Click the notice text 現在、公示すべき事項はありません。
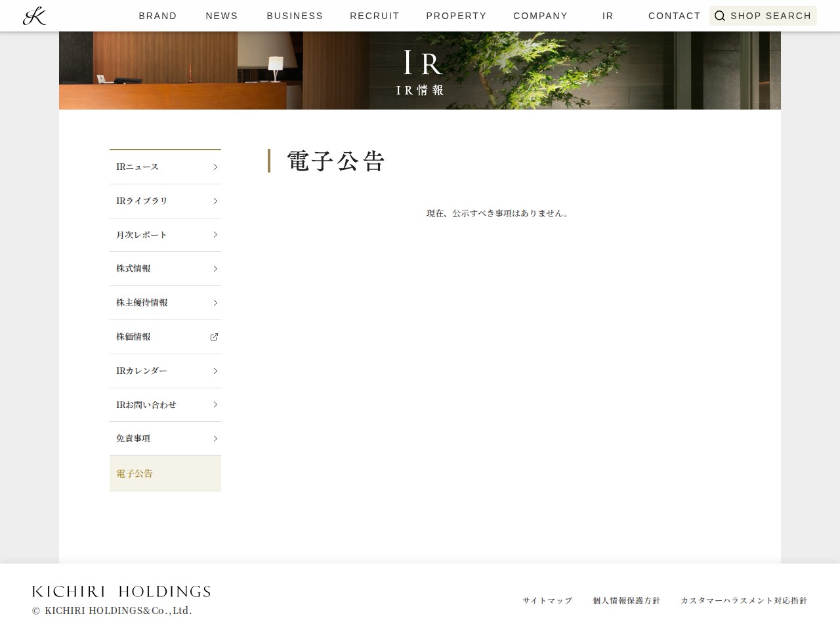Image resolution: width=840 pixels, height=637 pixels. 499,214
